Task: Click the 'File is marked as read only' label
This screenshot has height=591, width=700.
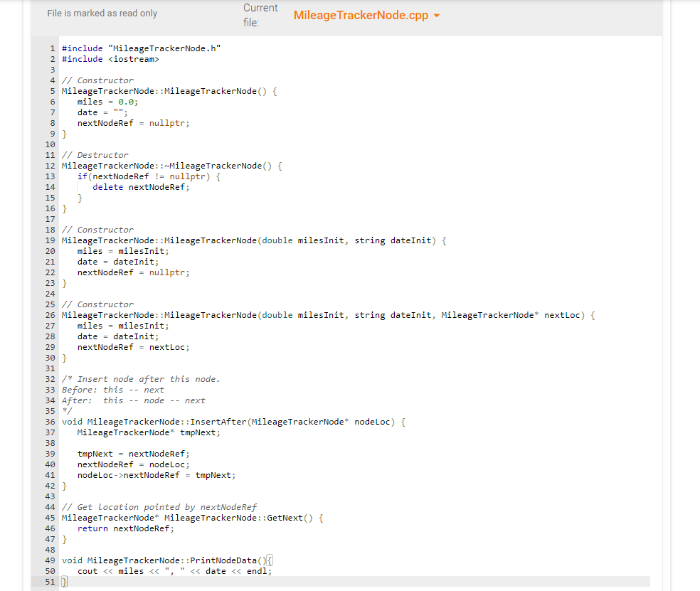Action: pos(102,13)
